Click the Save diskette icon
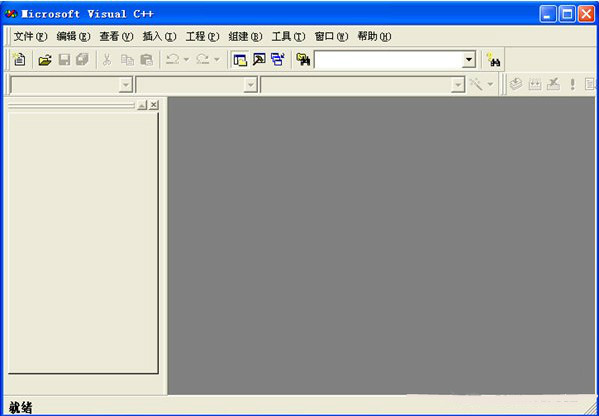Image resolution: width=599 pixels, height=416 pixels. [x=64, y=60]
